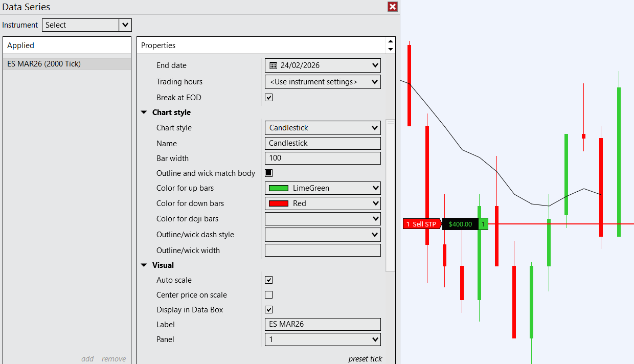This screenshot has width=634, height=364.
Task: Collapse the Visual section
Action: pos(144,265)
